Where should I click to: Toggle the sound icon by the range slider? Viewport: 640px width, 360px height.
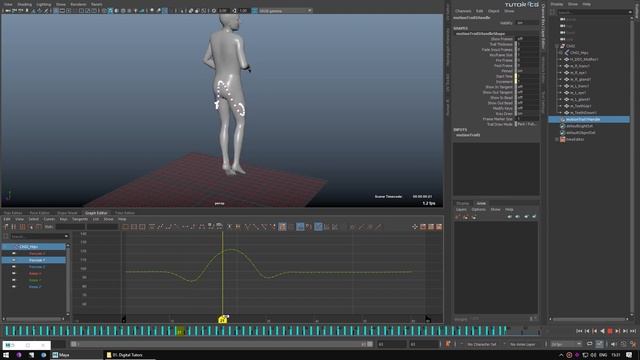pyautogui.click(x=613, y=344)
